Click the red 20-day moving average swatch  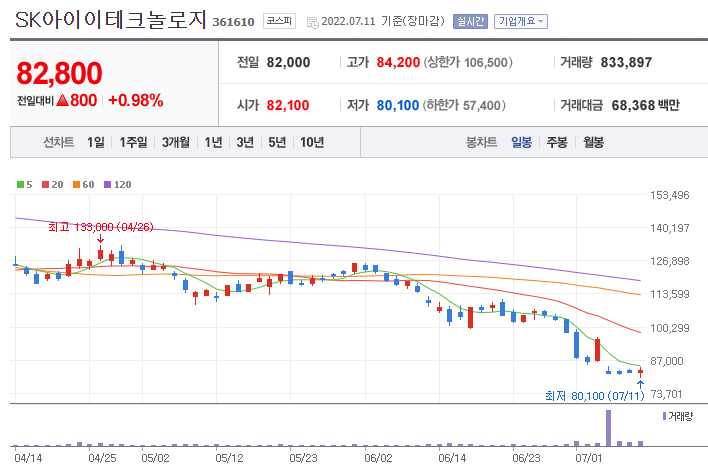point(45,184)
